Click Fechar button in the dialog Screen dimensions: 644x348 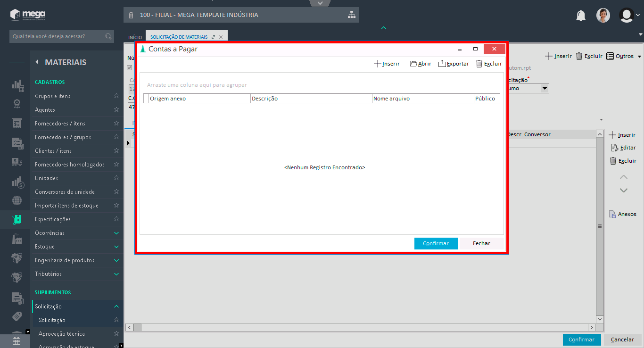tap(481, 243)
